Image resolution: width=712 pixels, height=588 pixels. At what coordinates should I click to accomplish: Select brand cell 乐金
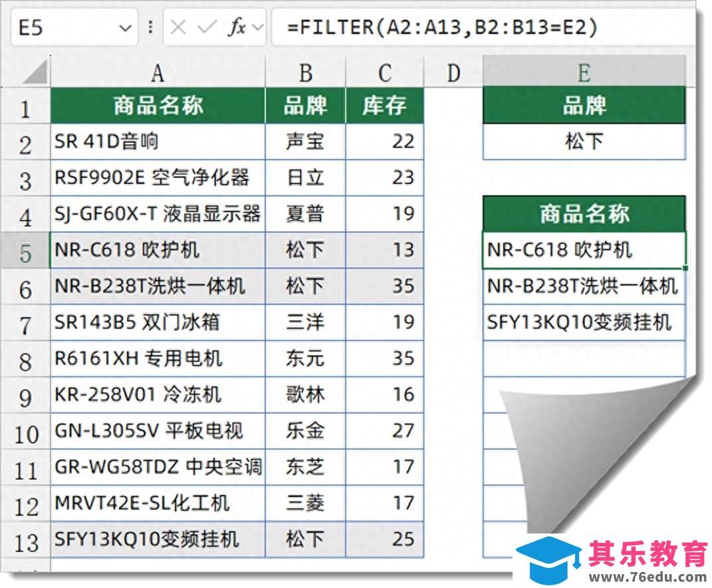click(x=305, y=431)
